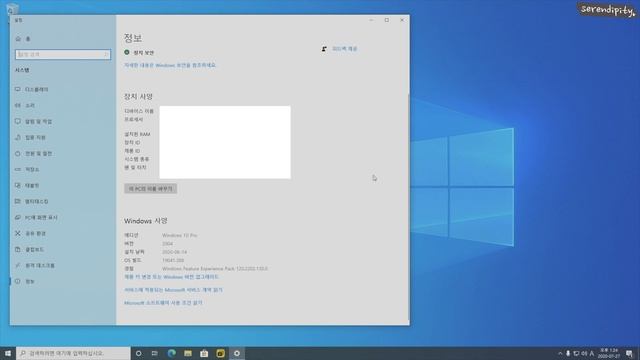Select Tablet (태블릿) settings in sidebar
Viewport: 640px width, 360px height.
tap(27, 185)
